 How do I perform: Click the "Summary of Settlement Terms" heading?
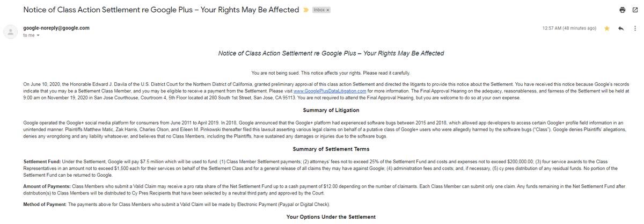point(331,149)
